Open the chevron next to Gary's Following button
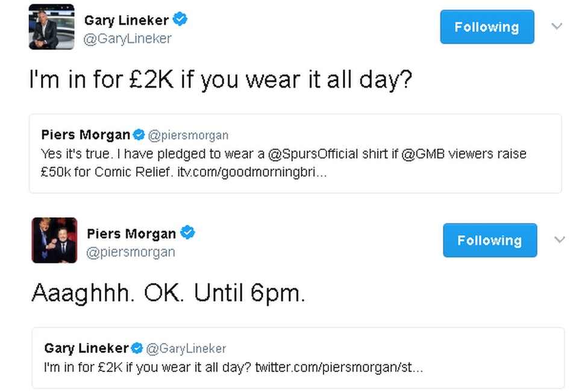Viewport: 588px width, 392px height. coord(558,26)
